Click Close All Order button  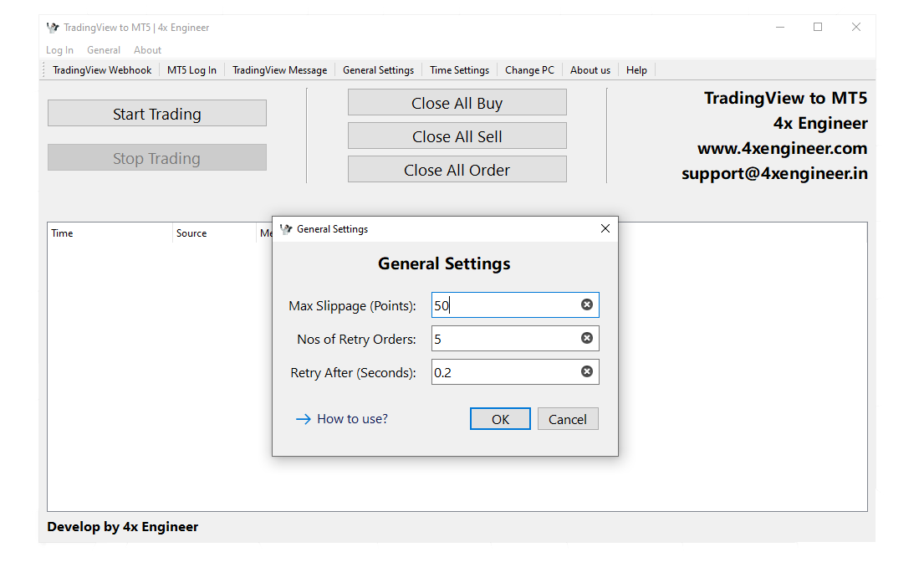[457, 170]
